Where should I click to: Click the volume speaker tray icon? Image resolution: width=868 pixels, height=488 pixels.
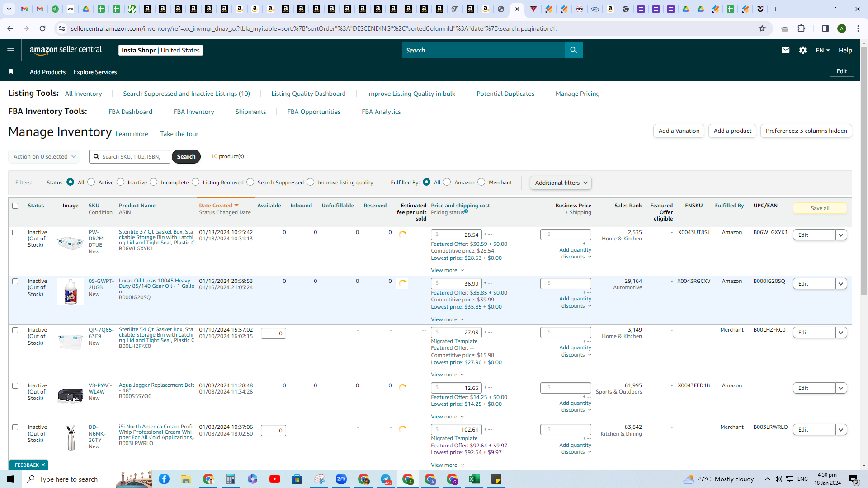point(778,479)
